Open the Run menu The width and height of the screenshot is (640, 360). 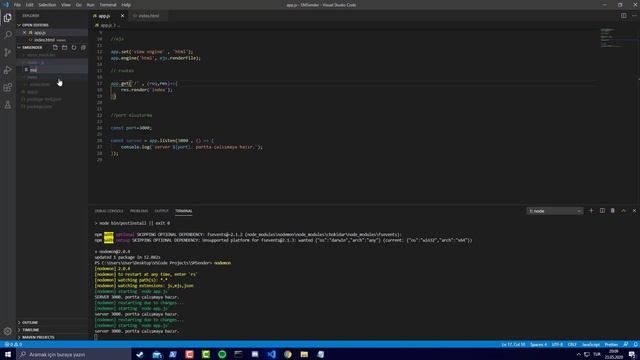point(90,5)
